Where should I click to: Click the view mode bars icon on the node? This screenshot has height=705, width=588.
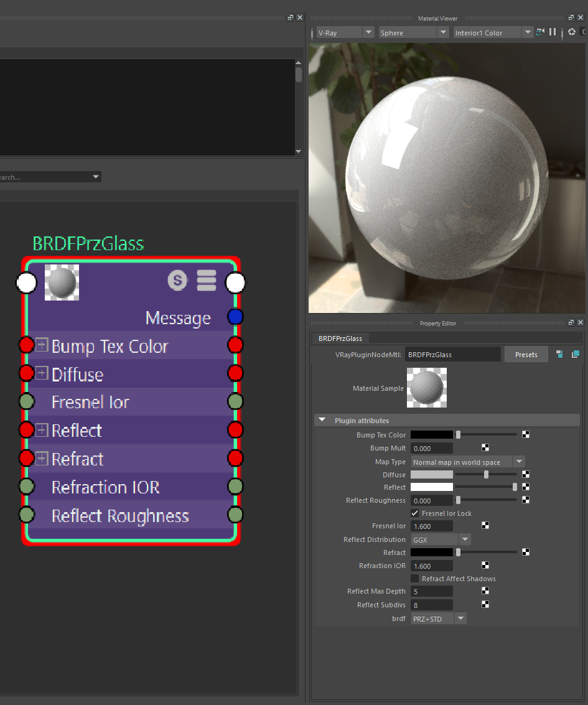(x=207, y=281)
